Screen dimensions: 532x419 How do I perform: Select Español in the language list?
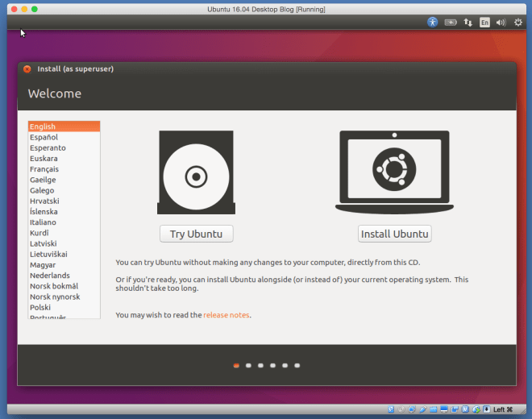point(44,138)
